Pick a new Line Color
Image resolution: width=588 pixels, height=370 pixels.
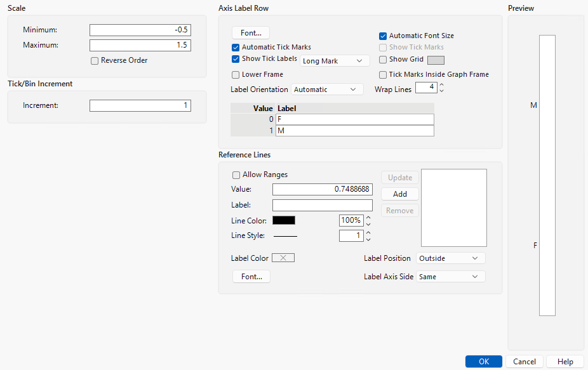pos(283,220)
